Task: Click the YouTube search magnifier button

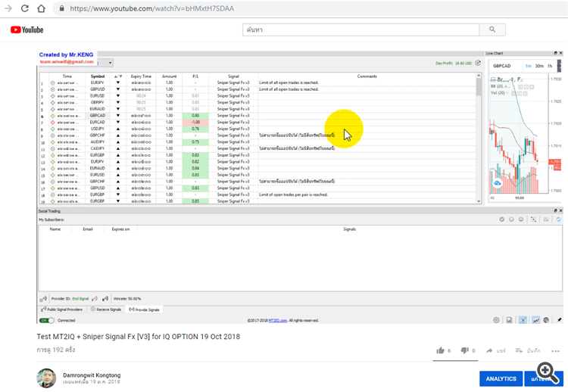Action: pos(492,30)
